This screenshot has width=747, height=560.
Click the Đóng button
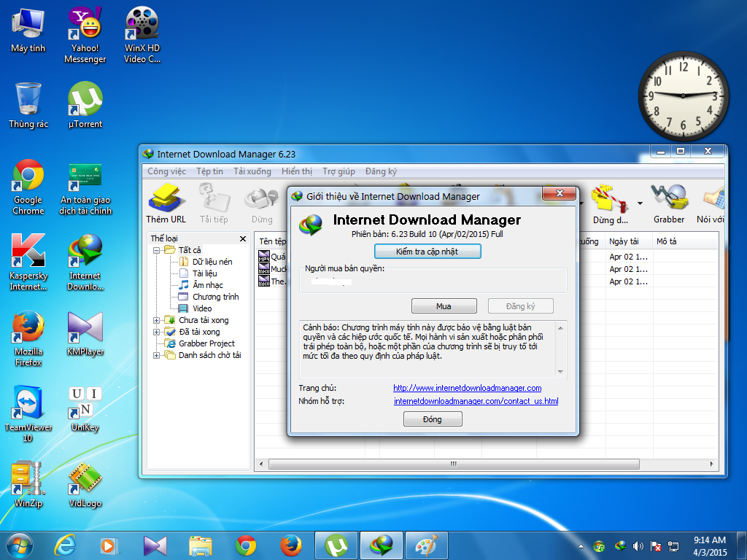433,419
